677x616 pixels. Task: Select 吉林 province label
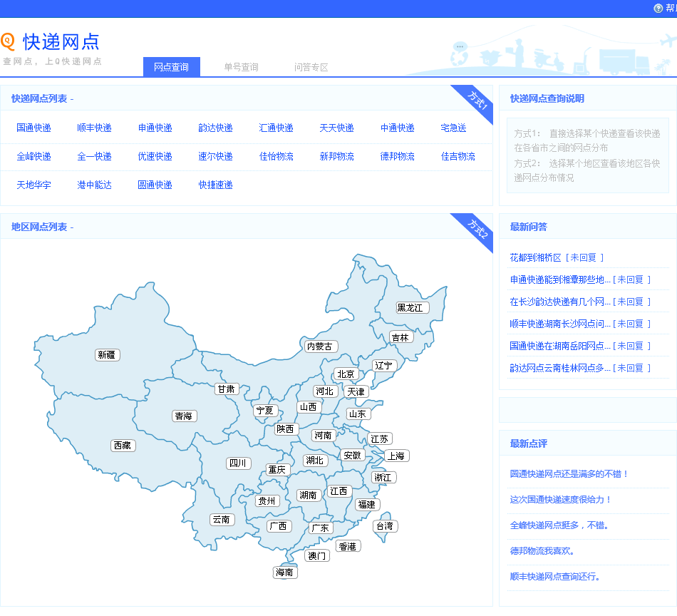point(400,337)
